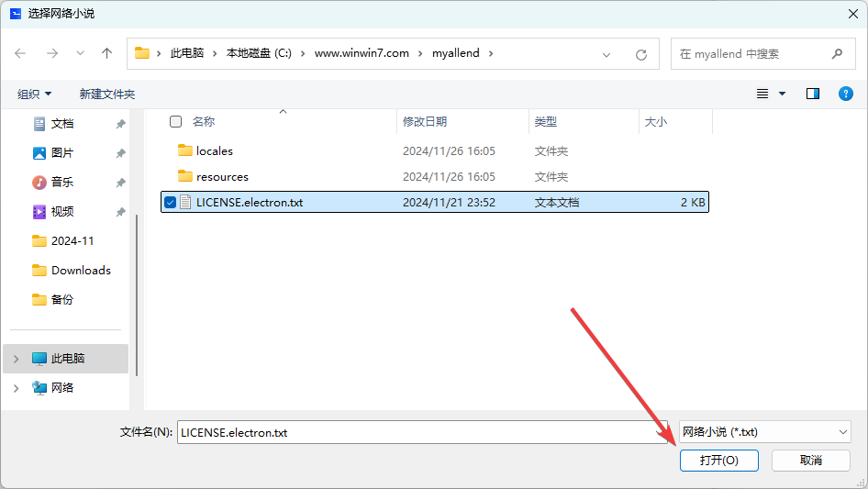Screen dimensions: 868x489
Task: Select the resources folder
Action: click(x=435, y=177)
